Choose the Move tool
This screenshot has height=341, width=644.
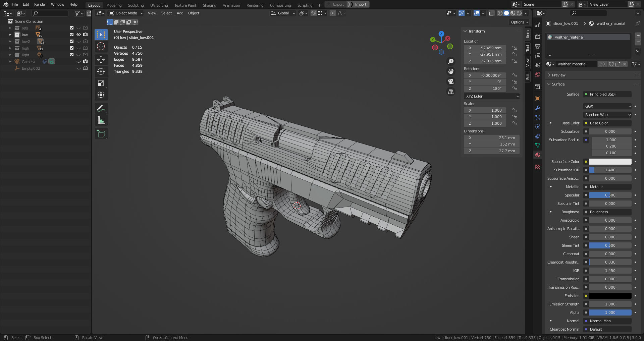[x=101, y=60]
